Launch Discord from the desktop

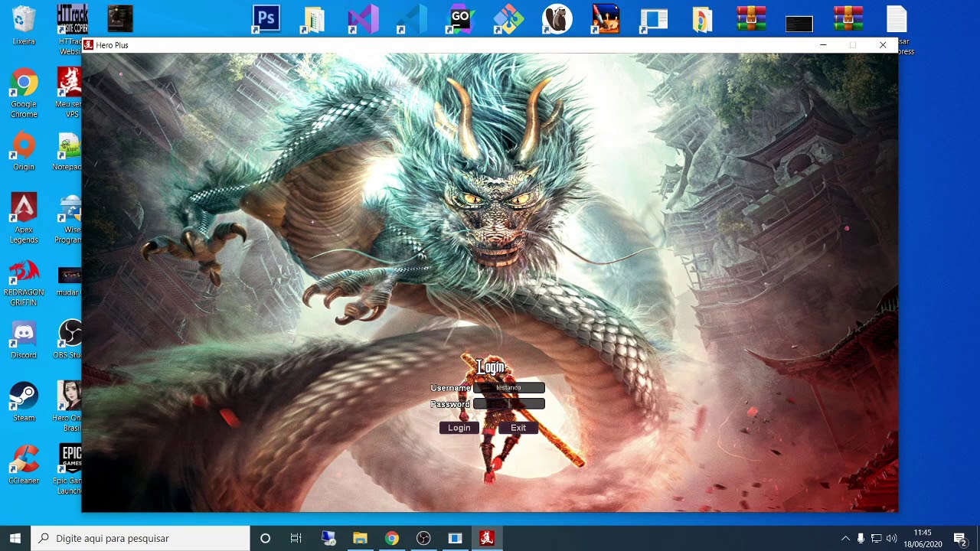pyautogui.click(x=24, y=339)
